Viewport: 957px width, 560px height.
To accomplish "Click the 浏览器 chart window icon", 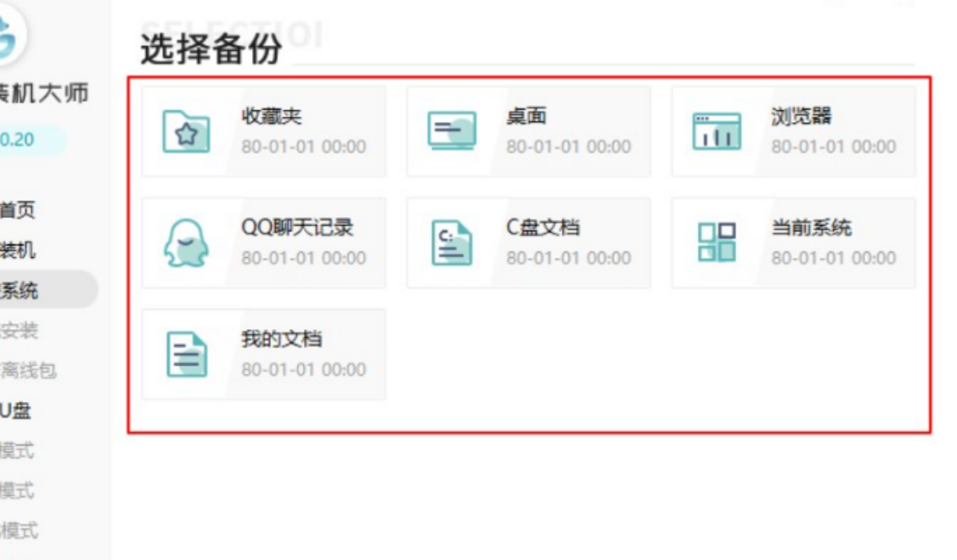I will pos(717,132).
